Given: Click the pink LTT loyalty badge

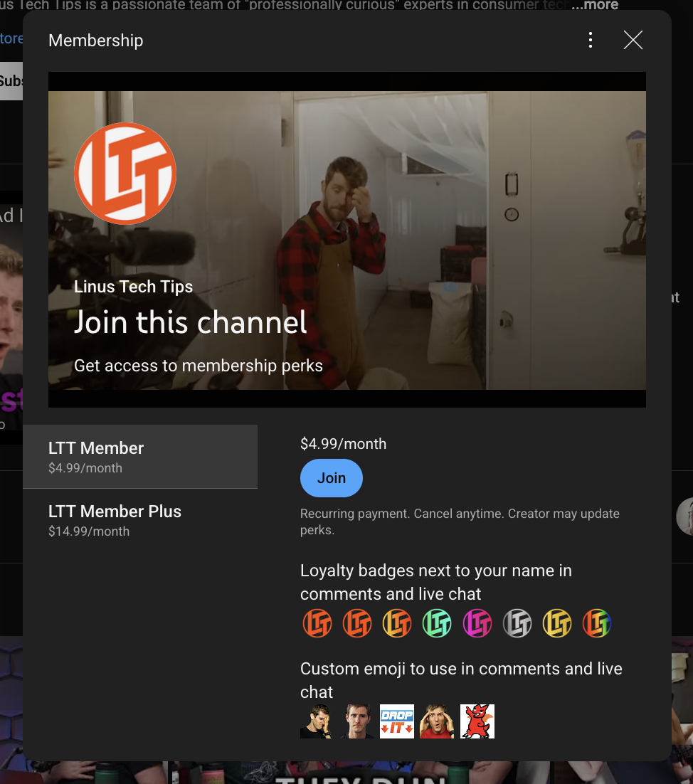Looking at the screenshot, I should pos(477,623).
